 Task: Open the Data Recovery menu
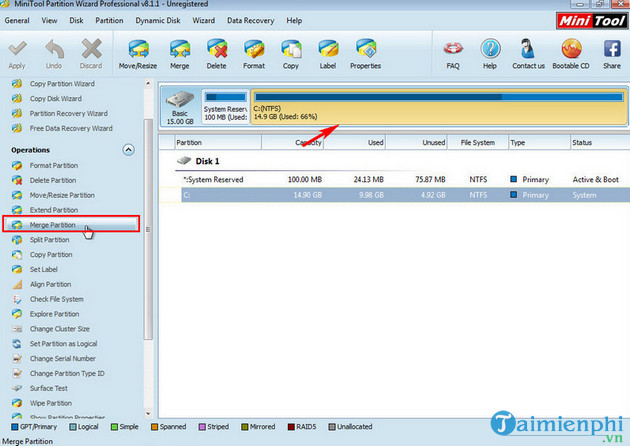click(250, 20)
